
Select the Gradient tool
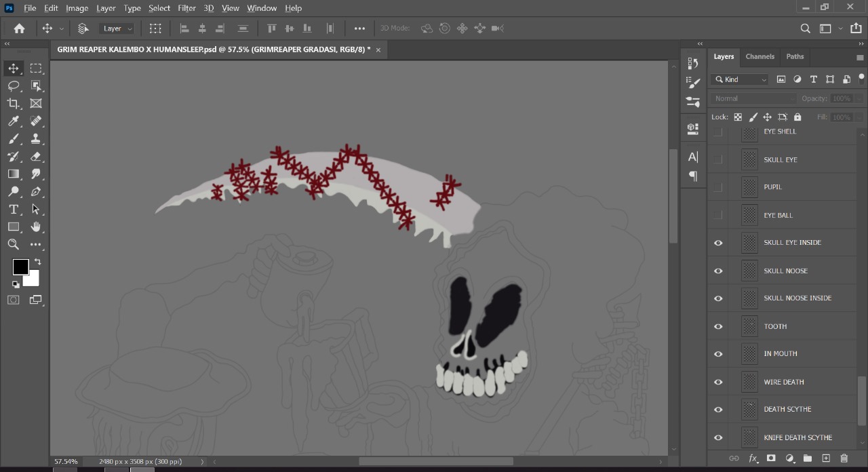pos(14,174)
